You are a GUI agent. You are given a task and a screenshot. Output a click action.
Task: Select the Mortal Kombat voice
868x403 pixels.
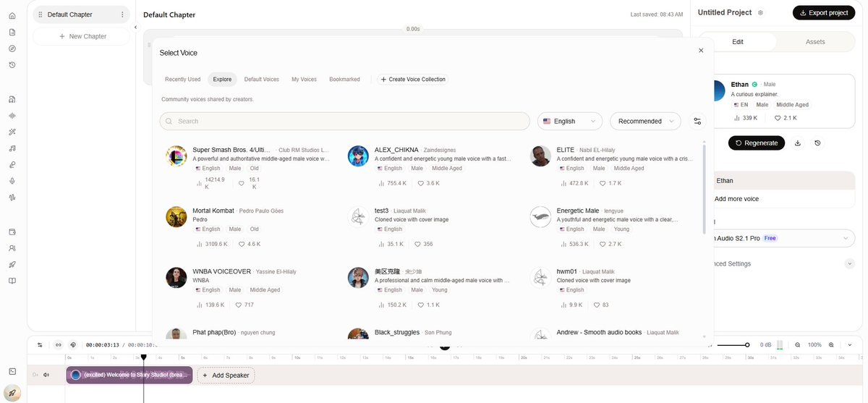coord(248,227)
